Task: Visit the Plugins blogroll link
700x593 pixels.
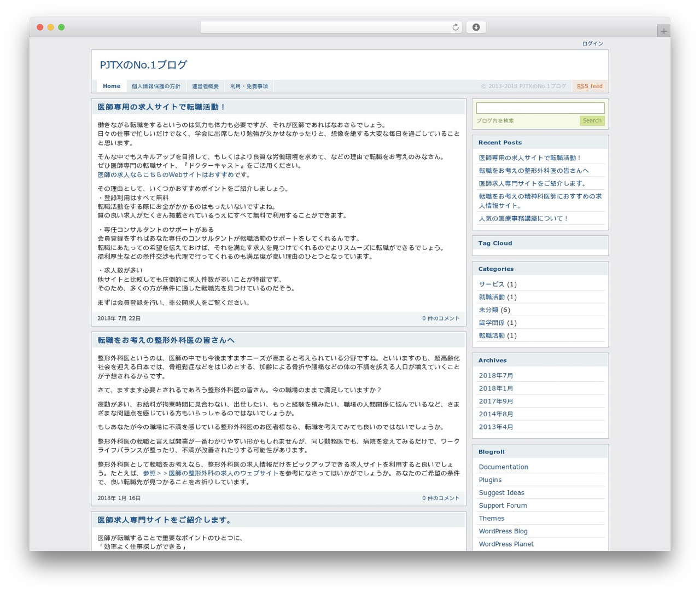Action: pyautogui.click(x=490, y=480)
